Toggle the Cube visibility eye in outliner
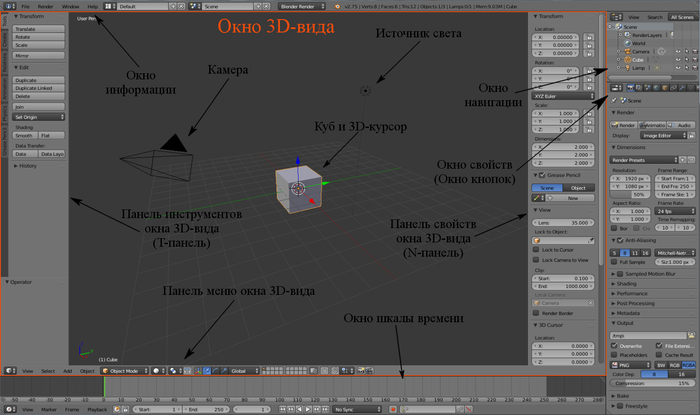Screen dimensions: 700x415 click(x=678, y=59)
